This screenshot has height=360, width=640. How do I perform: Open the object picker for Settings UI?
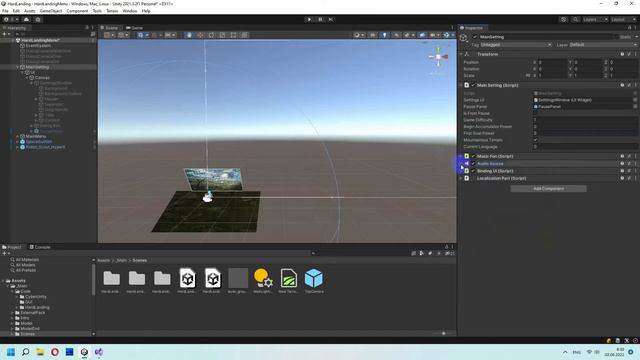635,100
